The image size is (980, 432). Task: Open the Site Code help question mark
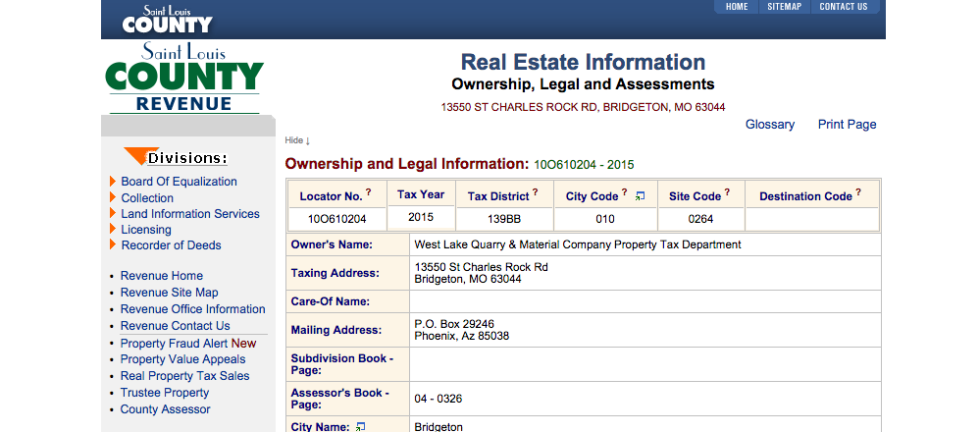728,192
